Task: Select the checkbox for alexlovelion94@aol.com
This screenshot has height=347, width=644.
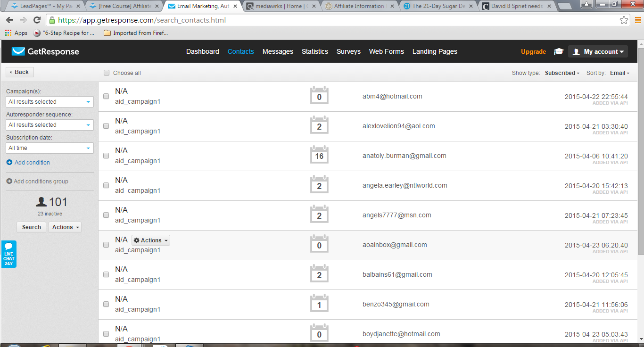Action: (106, 126)
